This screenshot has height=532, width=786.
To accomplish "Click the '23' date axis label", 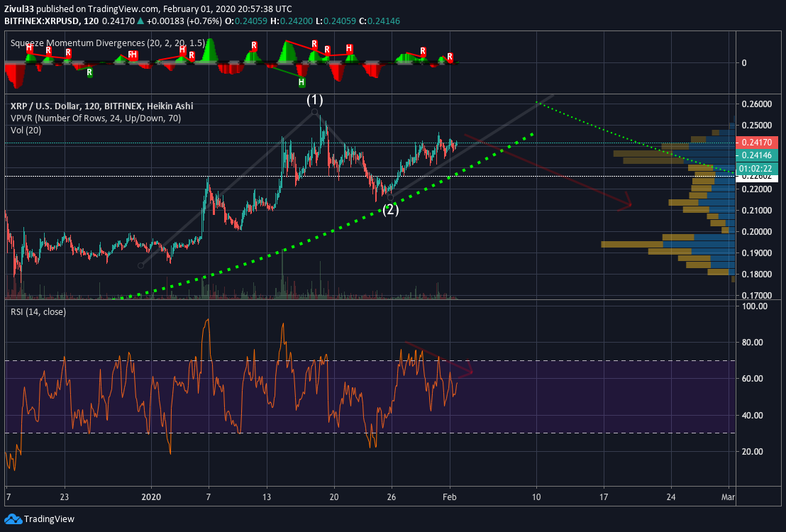I will (x=65, y=497).
